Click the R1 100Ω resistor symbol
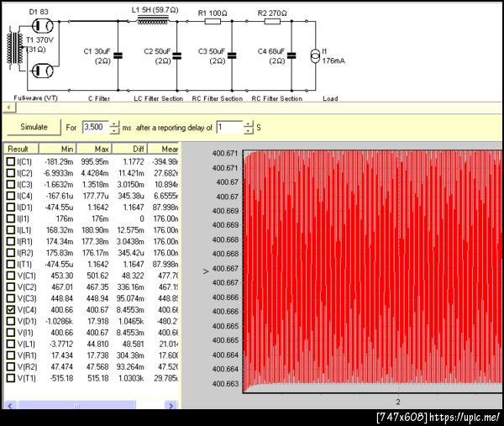 tap(213, 22)
